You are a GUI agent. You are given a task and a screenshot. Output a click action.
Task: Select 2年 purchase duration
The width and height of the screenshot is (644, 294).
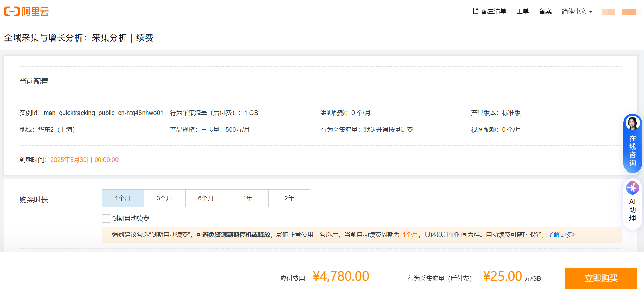289,198
